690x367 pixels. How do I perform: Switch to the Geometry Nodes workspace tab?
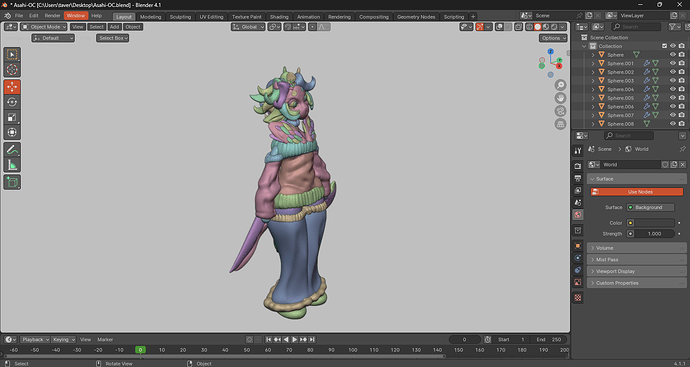[416, 17]
